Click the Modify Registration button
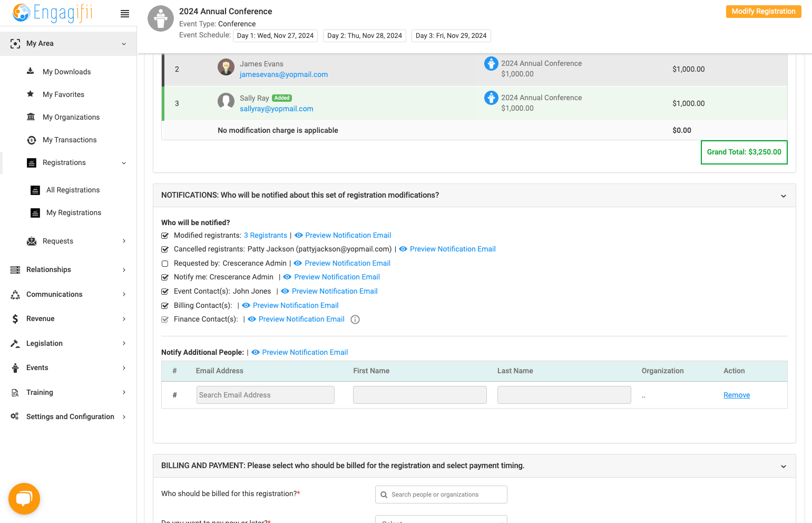 point(764,12)
